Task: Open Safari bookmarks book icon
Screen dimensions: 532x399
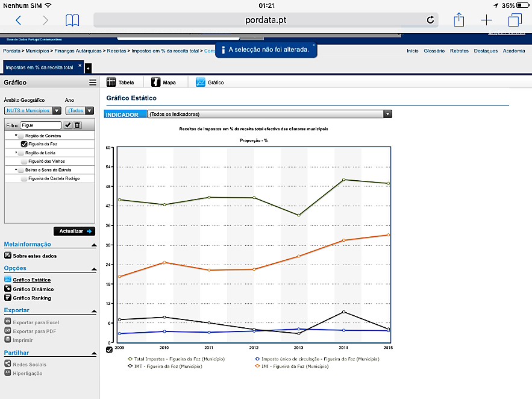Action: point(72,20)
